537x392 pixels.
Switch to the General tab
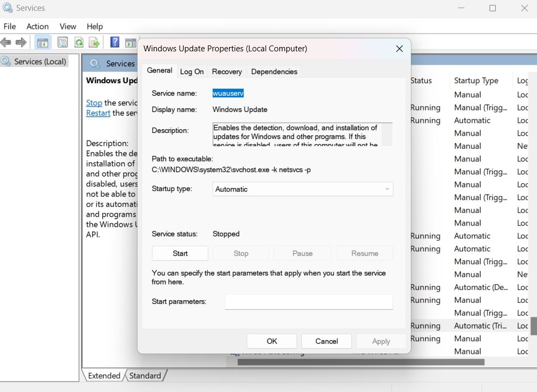(x=159, y=70)
